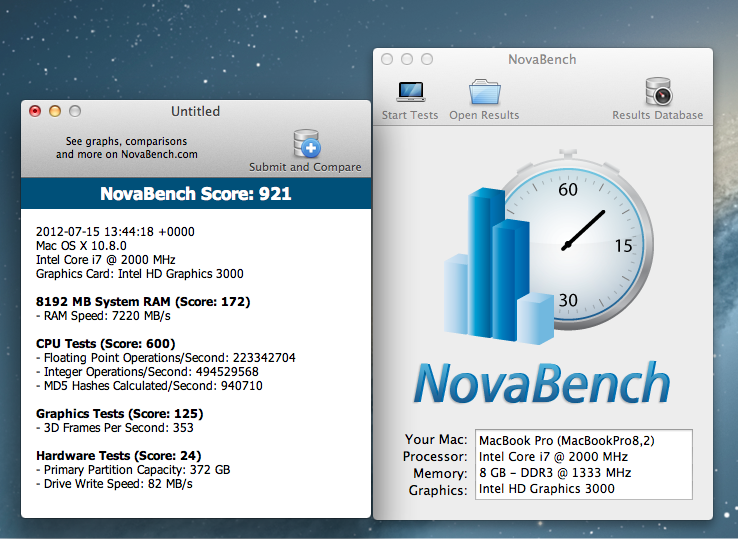Click the RAM Speed: 7220 MB/s line
This screenshot has width=738, height=539.
(x=103, y=316)
